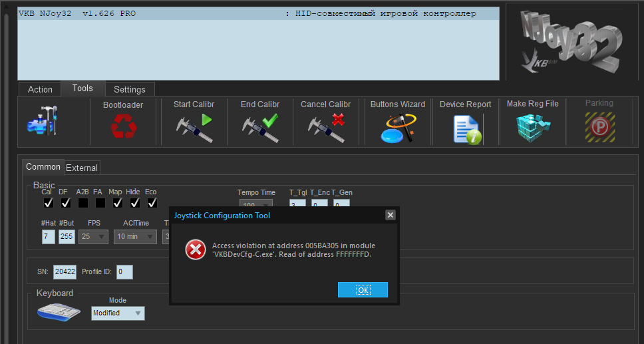Switch to the Action tab
Image resolution: width=644 pixels, height=344 pixels.
tap(40, 89)
